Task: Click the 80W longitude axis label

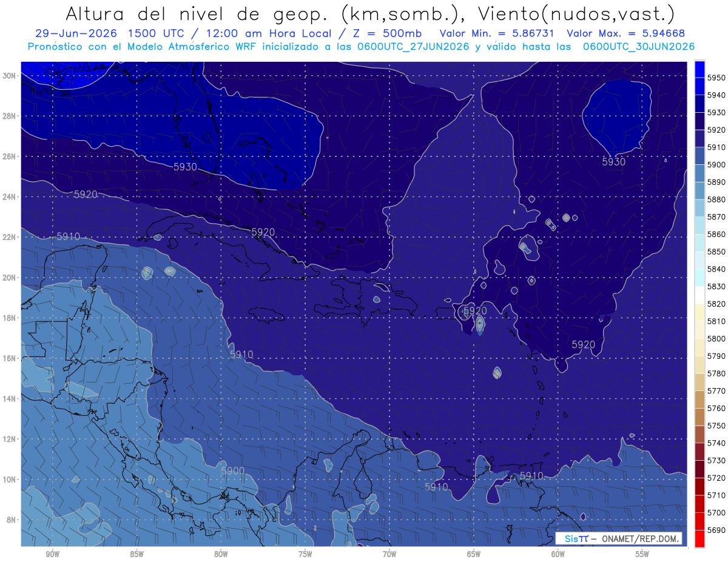Action: (x=221, y=554)
